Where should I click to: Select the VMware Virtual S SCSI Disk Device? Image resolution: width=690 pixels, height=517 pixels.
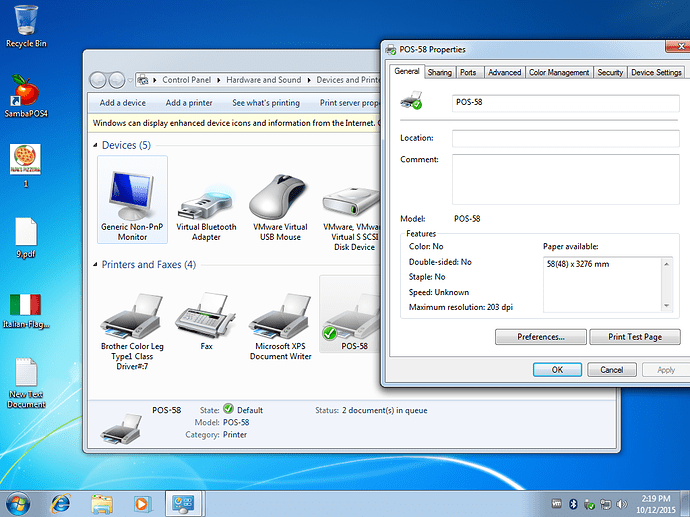pyautogui.click(x=352, y=218)
